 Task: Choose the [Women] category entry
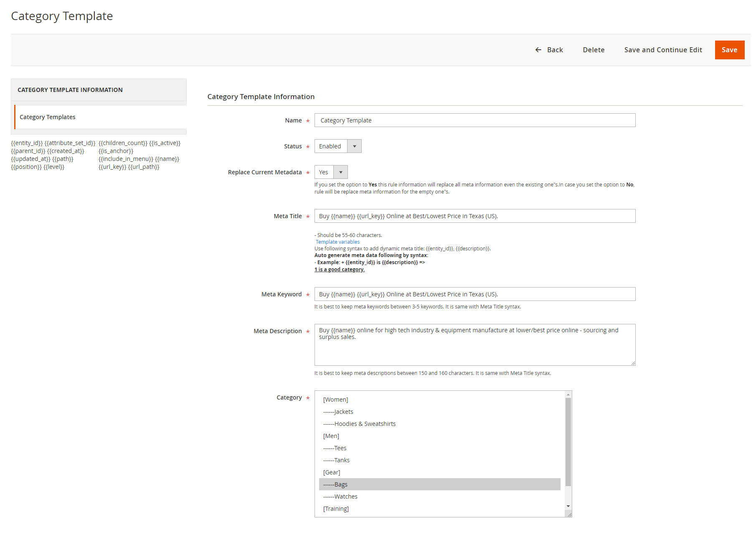(335, 400)
